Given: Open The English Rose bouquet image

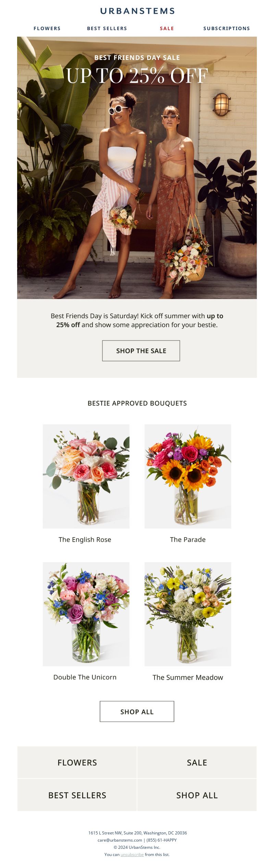Looking at the screenshot, I should pyautogui.click(x=86, y=476).
